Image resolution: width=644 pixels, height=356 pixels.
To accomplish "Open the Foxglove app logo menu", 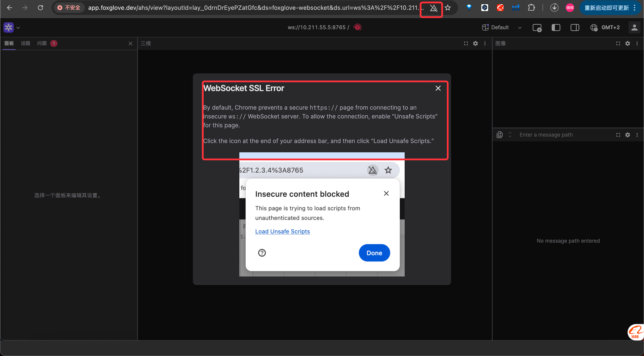I will [8, 27].
